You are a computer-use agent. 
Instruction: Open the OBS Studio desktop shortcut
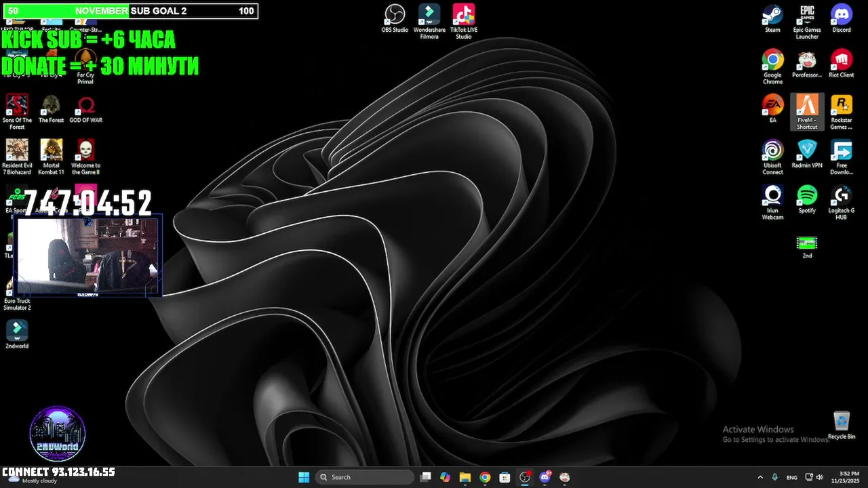(x=395, y=19)
